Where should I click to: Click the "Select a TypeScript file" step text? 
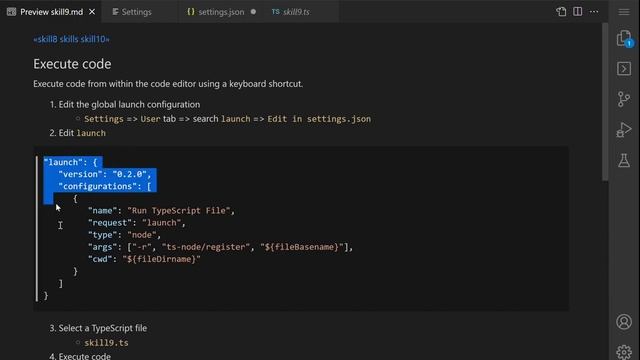point(102,328)
